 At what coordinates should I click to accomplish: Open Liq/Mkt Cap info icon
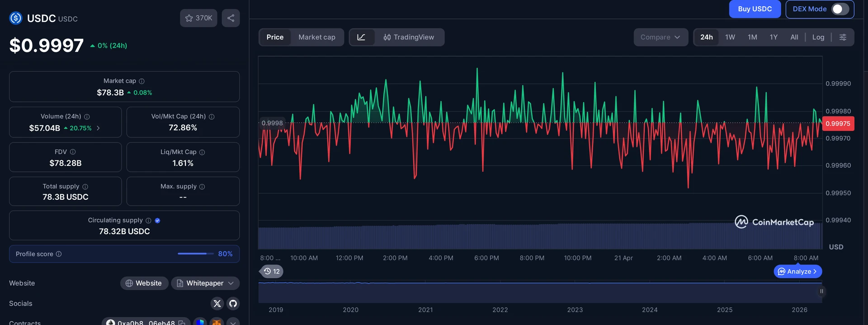[202, 152]
